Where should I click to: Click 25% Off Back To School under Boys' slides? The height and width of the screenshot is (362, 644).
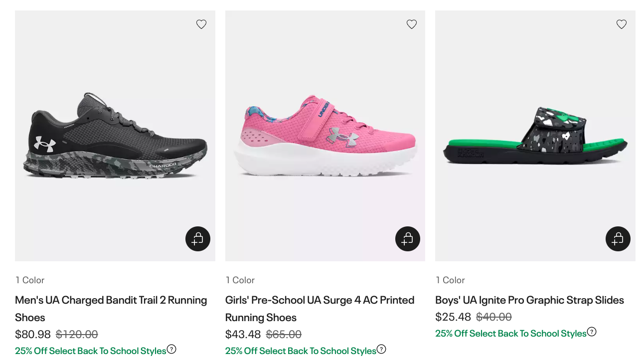click(510, 334)
